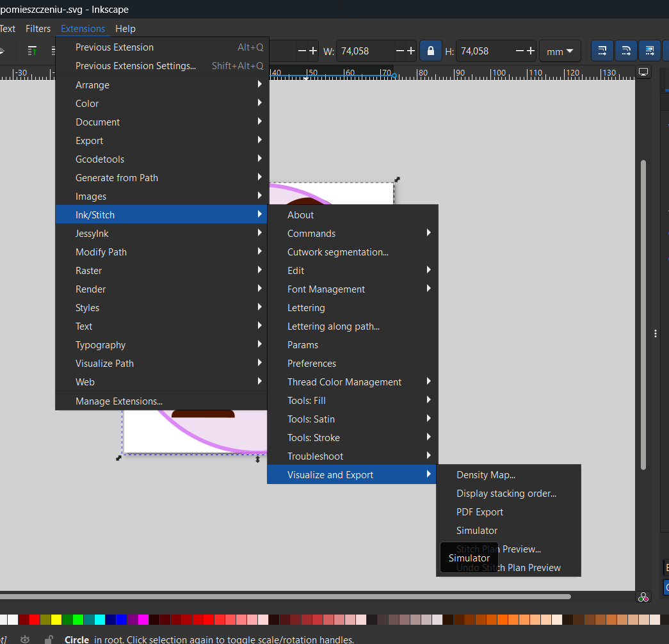This screenshot has height=644, width=669.
Task: Select Density Map... entry
Action: tap(508, 475)
